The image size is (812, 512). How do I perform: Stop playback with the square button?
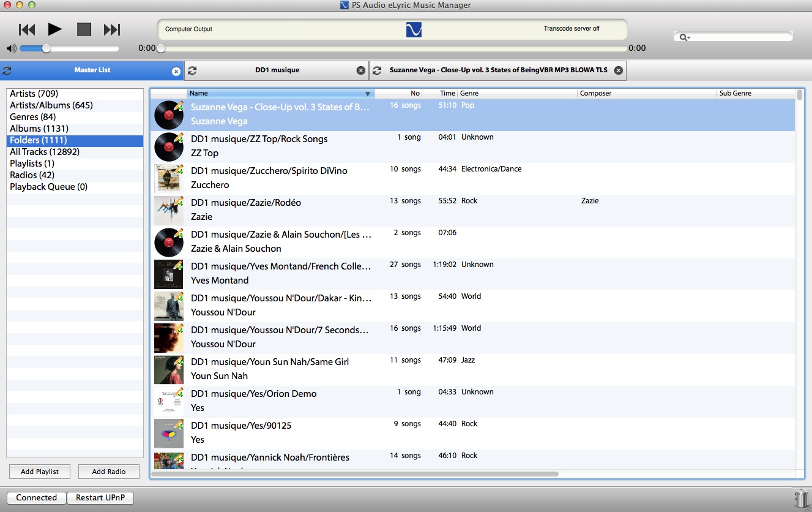point(84,29)
